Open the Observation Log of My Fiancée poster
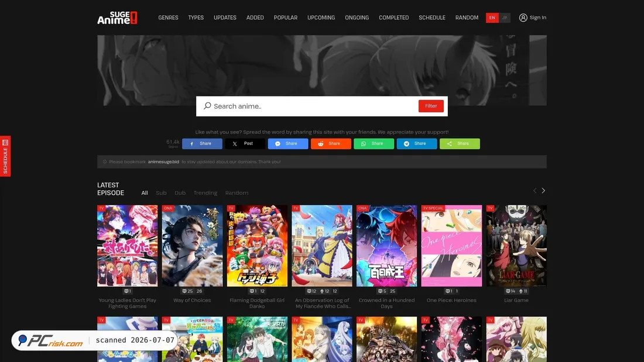 [322, 246]
